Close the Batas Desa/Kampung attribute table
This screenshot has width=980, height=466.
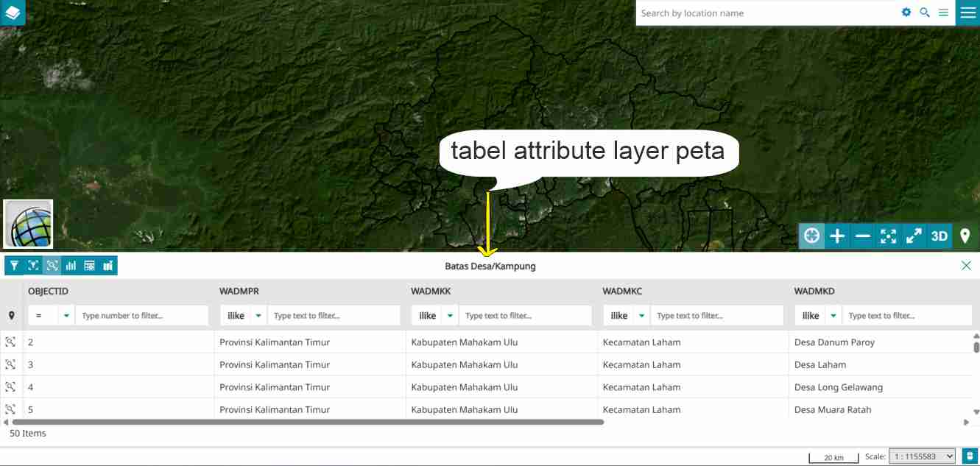click(966, 266)
